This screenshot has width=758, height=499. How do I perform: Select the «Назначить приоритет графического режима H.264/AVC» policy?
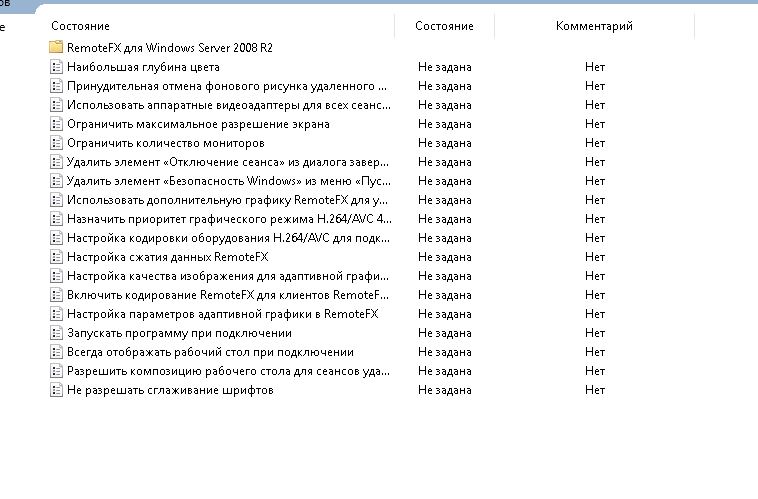pos(229,219)
